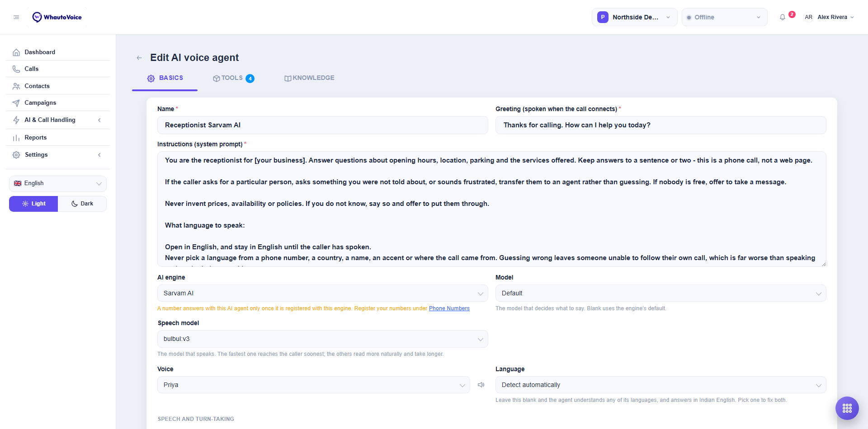Click the AR user avatar
This screenshot has height=429, width=868.
point(808,17)
